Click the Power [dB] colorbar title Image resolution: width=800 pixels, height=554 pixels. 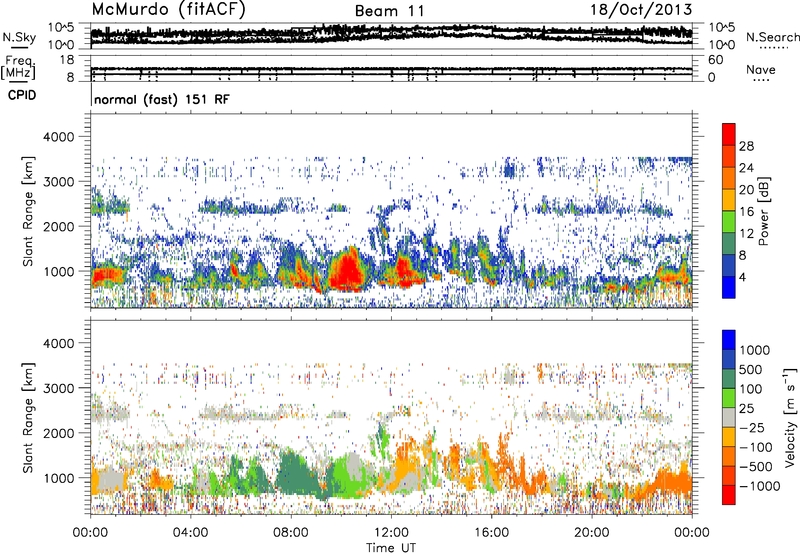tap(763, 211)
